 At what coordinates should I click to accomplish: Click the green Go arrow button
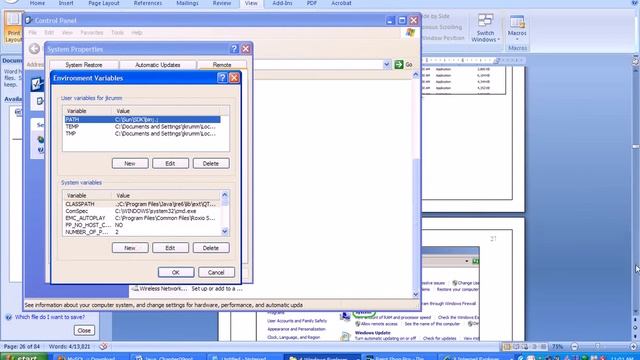[399, 64]
